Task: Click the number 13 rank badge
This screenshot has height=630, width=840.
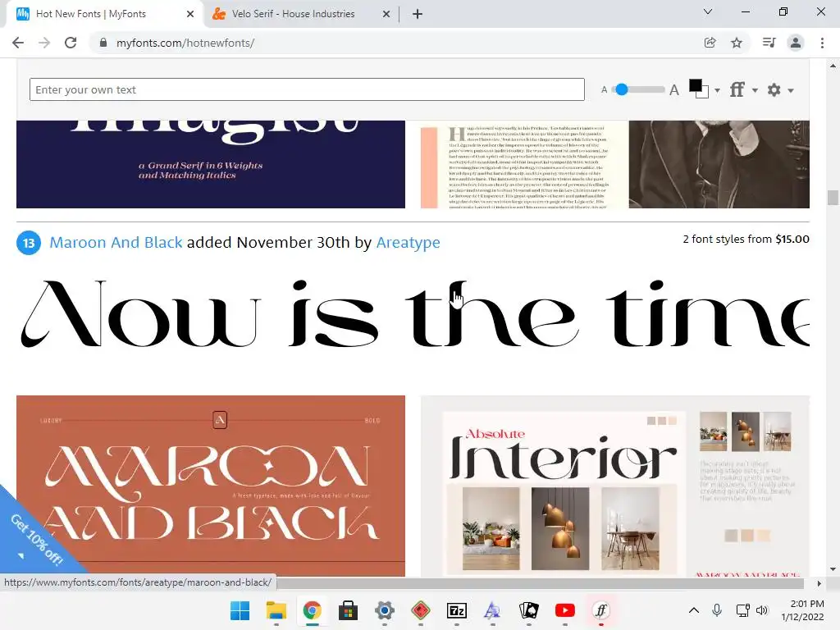Action: pyautogui.click(x=29, y=243)
